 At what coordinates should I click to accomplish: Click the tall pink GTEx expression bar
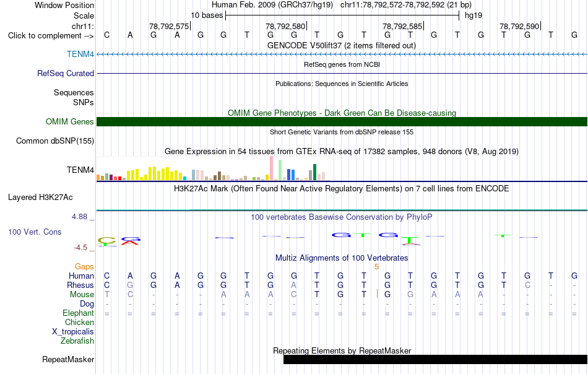point(272,168)
